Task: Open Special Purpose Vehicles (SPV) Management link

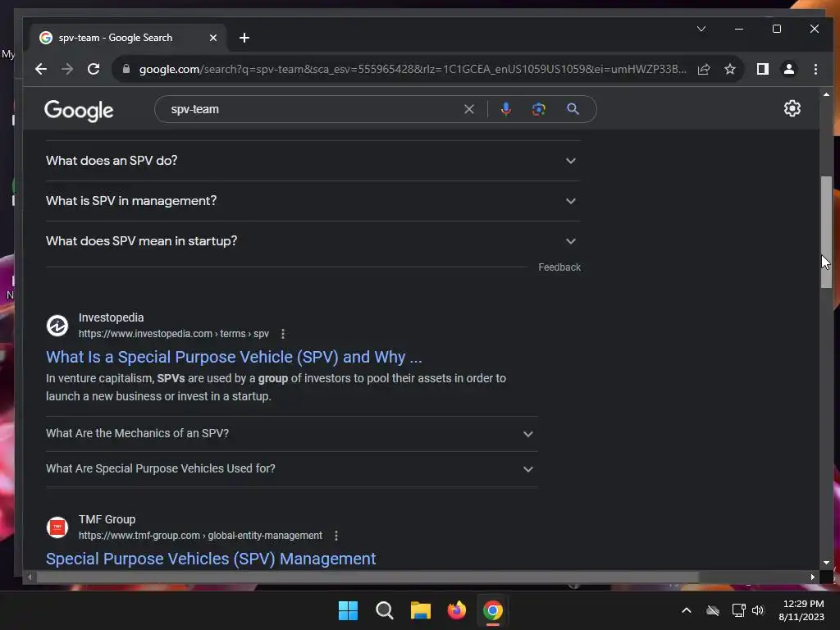Action: pyautogui.click(x=211, y=559)
